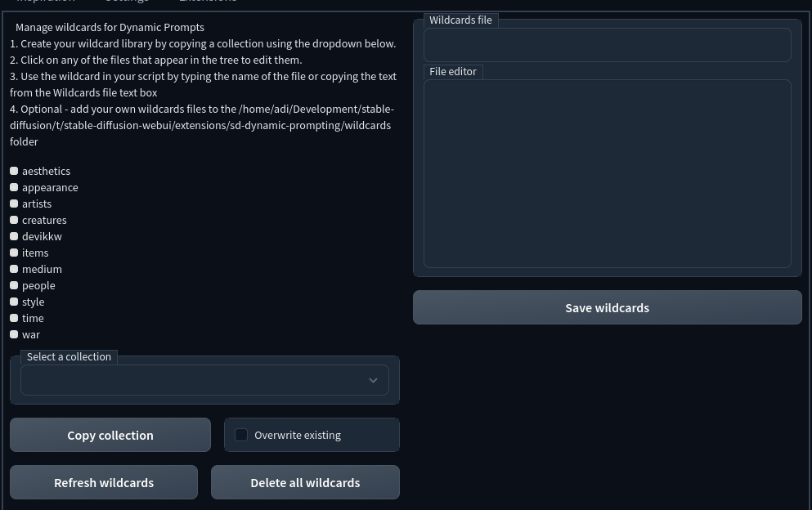Enable the Overwrite existing checkbox
The width and height of the screenshot is (812, 510).
click(241, 435)
